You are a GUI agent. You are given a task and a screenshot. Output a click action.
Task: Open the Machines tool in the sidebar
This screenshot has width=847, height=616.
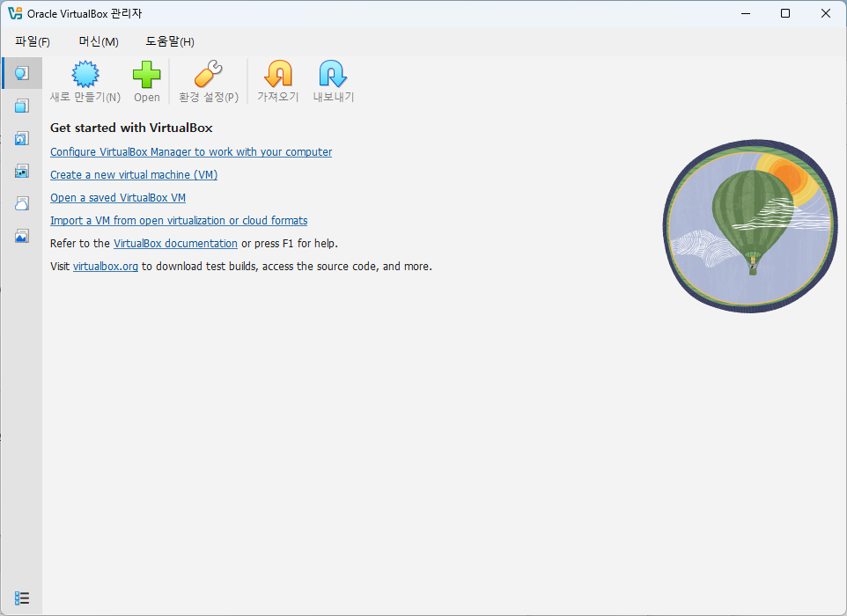pyautogui.click(x=22, y=106)
